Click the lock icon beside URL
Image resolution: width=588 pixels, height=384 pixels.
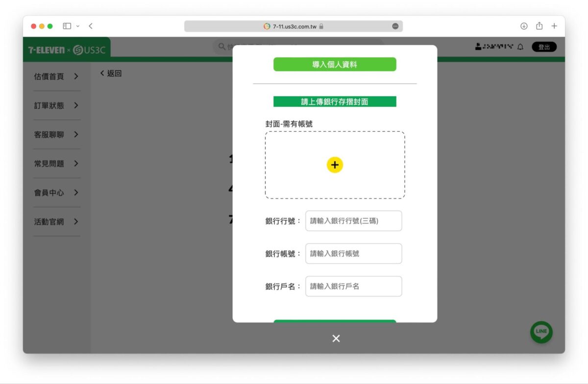321,26
